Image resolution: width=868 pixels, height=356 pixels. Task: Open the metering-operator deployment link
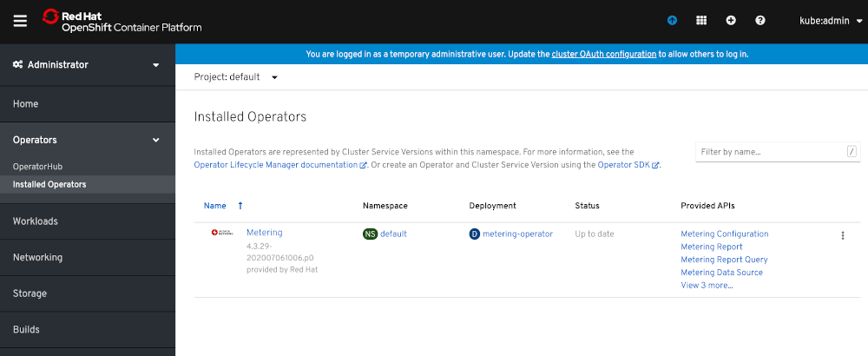[x=517, y=234]
